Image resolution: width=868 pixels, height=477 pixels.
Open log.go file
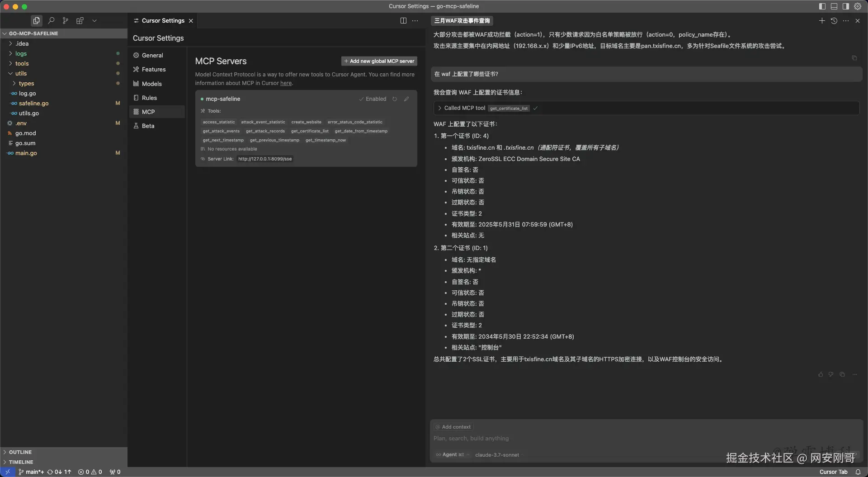pyautogui.click(x=64, y=93)
